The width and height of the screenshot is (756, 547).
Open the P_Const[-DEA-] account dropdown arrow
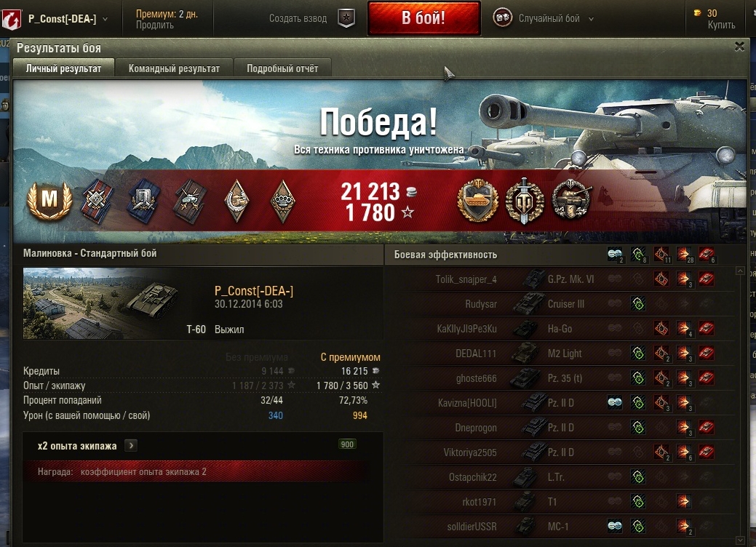(105, 20)
